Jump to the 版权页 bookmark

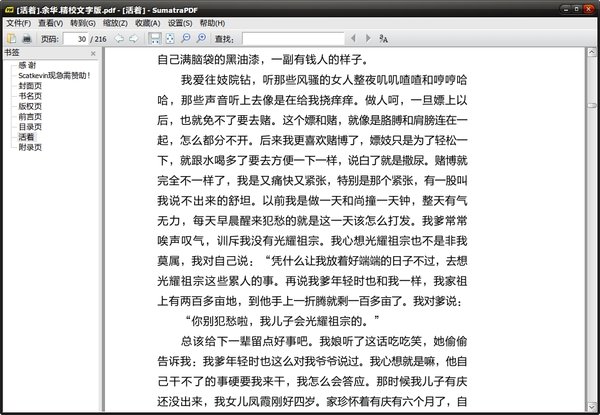tap(30, 106)
